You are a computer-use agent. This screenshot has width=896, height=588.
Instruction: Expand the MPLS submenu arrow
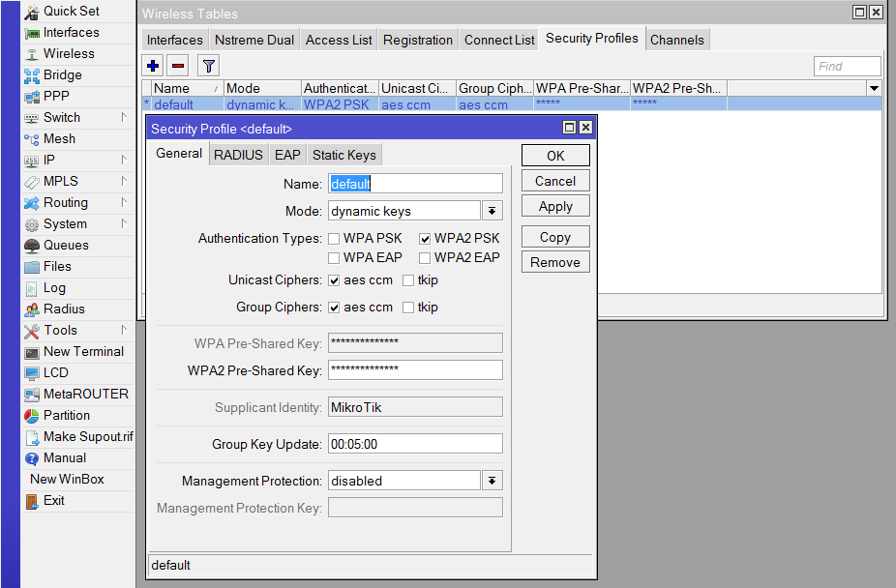coord(124,181)
